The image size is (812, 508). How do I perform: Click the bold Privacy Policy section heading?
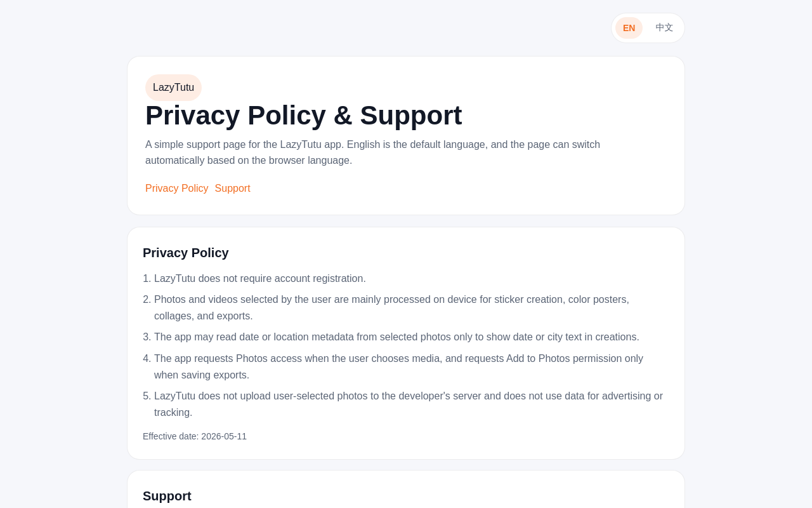185,253
